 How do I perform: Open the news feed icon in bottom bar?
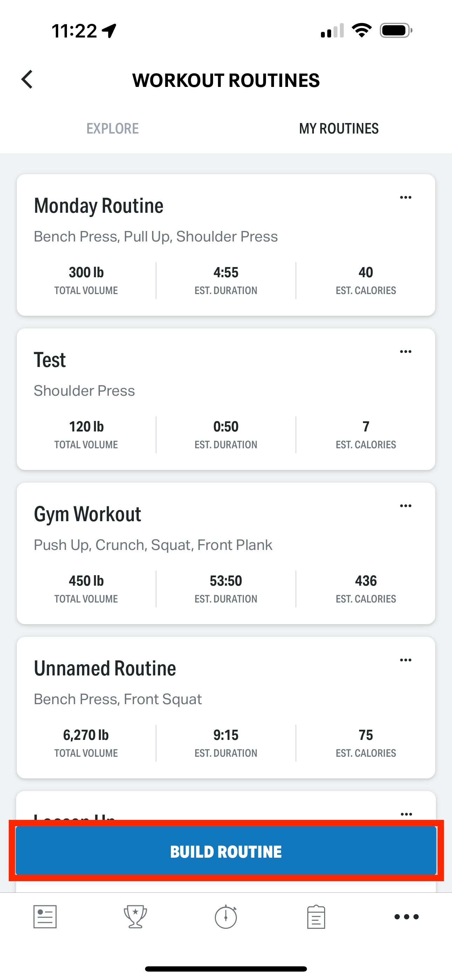point(45,917)
